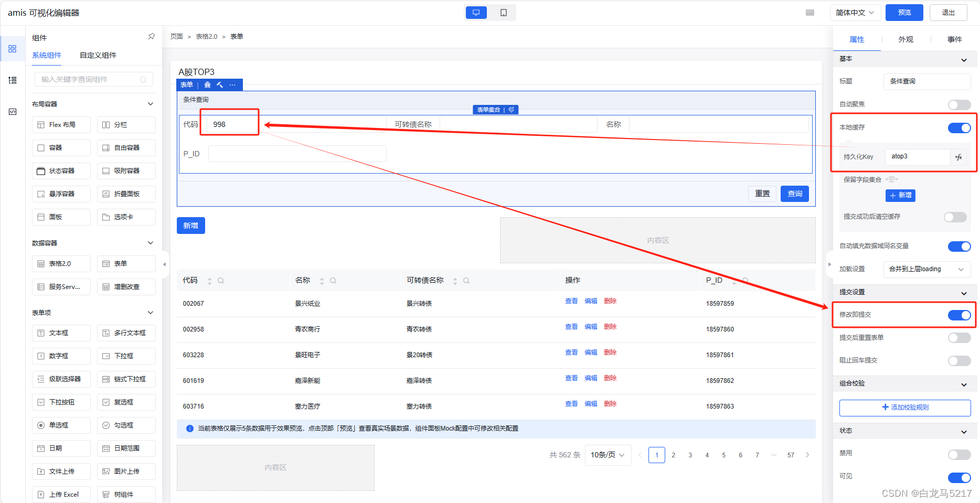Click the blue 新增 button above table
Viewport: 980px width, 503px height.
coord(190,226)
